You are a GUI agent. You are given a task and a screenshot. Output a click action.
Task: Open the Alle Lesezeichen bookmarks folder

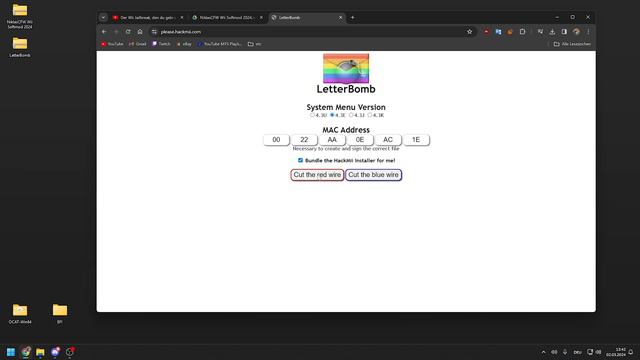pyautogui.click(x=572, y=44)
